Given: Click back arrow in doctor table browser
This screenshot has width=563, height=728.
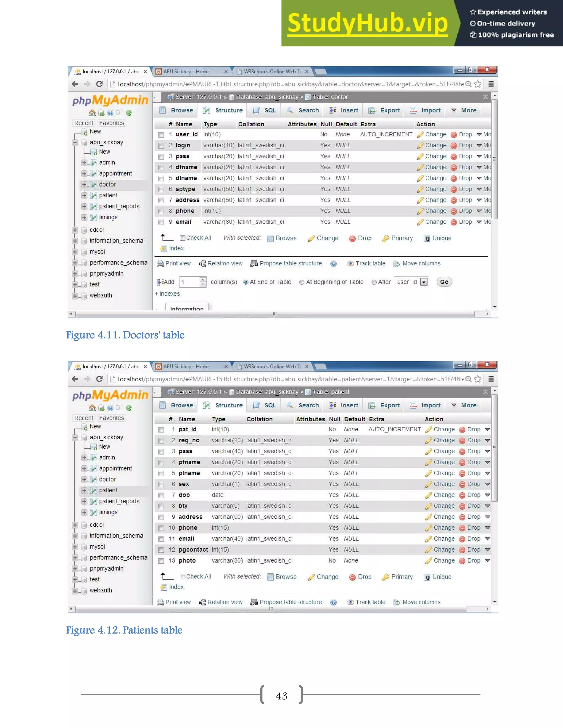Looking at the screenshot, I should pos(75,84).
